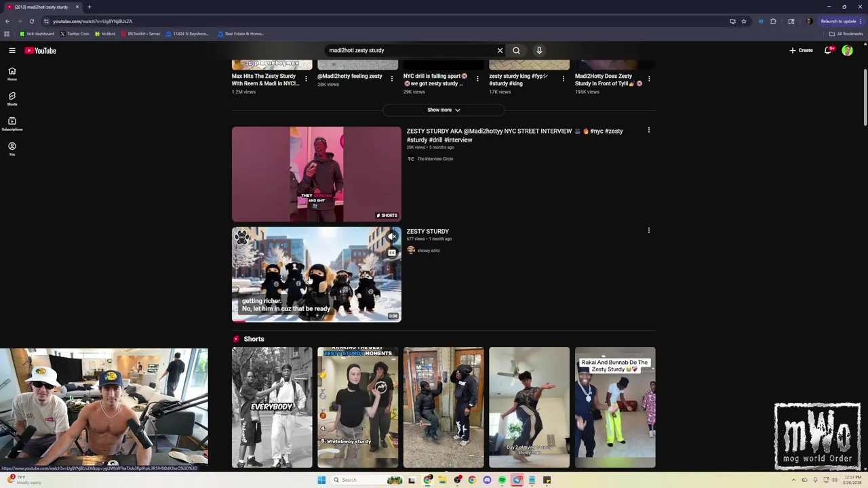The width and height of the screenshot is (868, 488).
Task: Click the YouTube logo
Action: point(40,50)
